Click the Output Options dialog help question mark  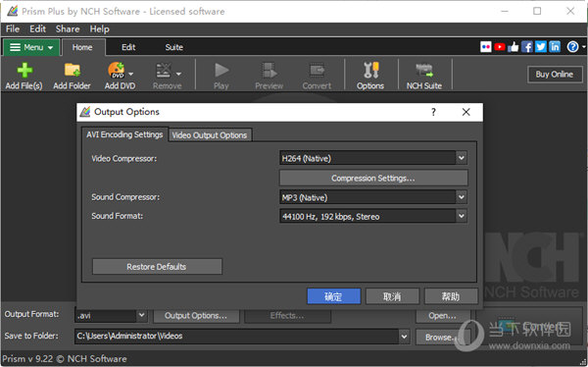[433, 112]
